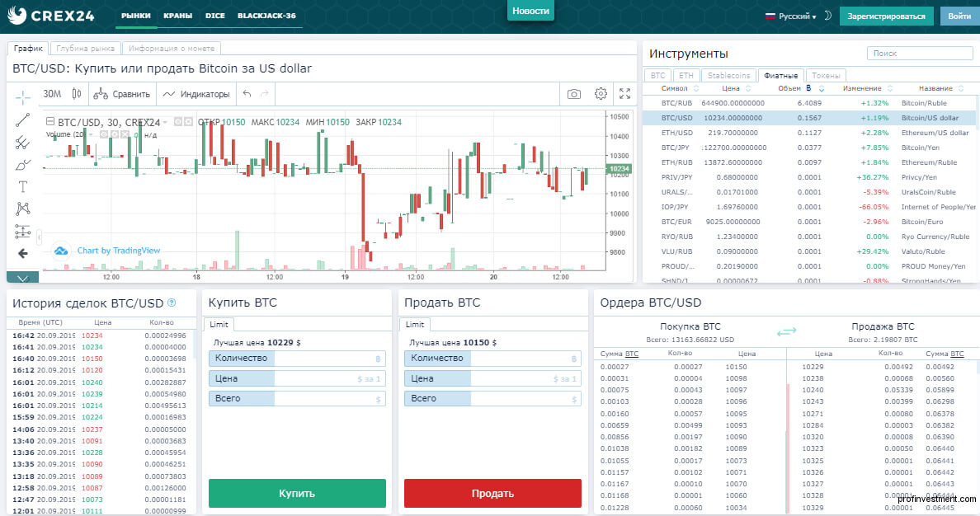The height and width of the screenshot is (516, 980).
Task: Select the ETH instruments tab
Action: click(x=686, y=76)
